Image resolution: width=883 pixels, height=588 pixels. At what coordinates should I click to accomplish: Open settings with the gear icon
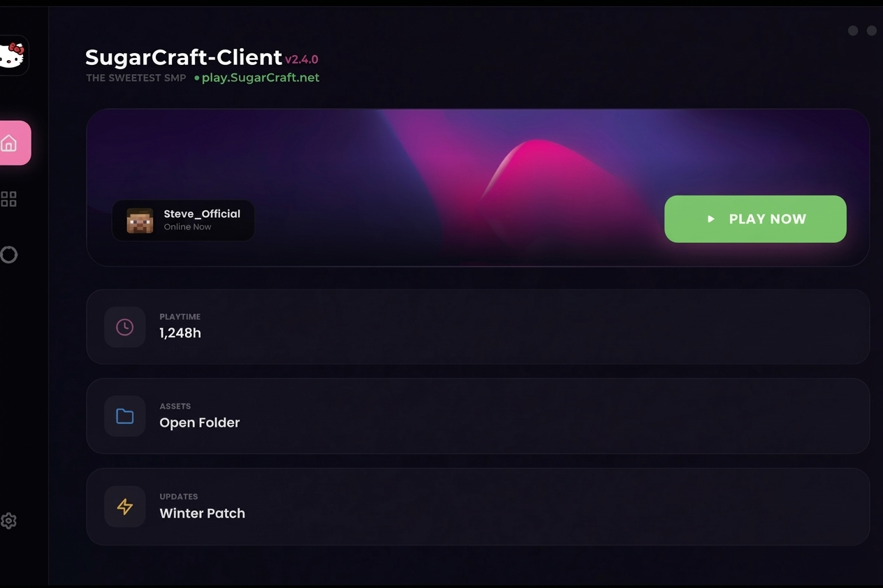coord(9,520)
